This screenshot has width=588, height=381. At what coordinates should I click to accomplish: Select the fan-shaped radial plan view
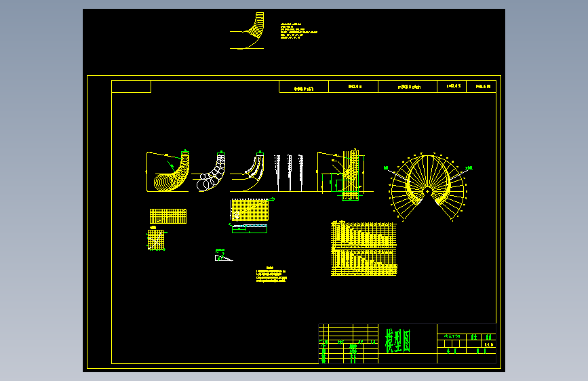click(x=428, y=186)
